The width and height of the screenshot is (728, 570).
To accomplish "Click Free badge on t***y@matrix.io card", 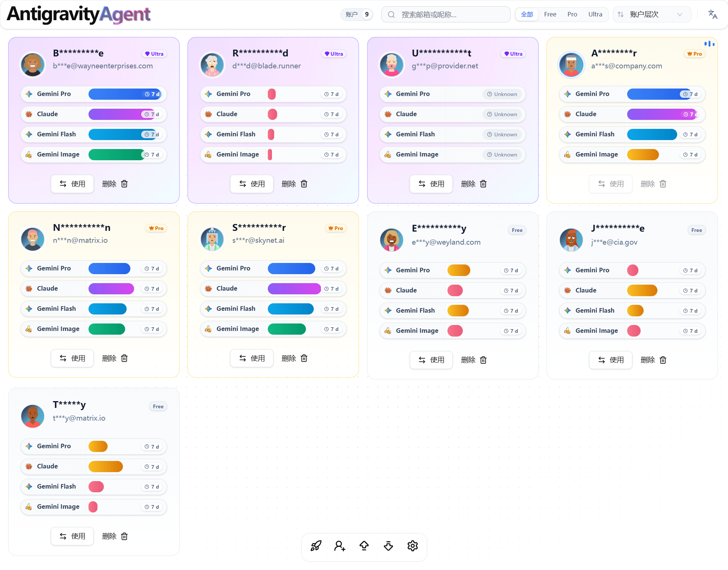I will (158, 406).
